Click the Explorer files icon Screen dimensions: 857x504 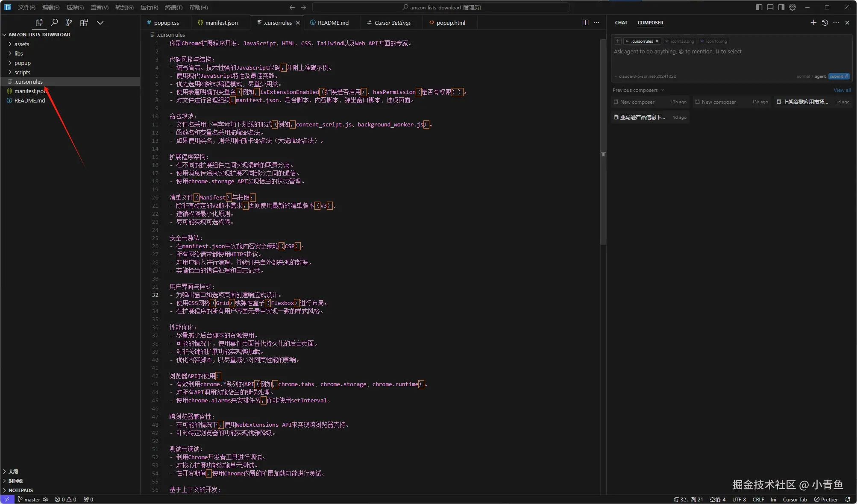(x=39, y=23)
